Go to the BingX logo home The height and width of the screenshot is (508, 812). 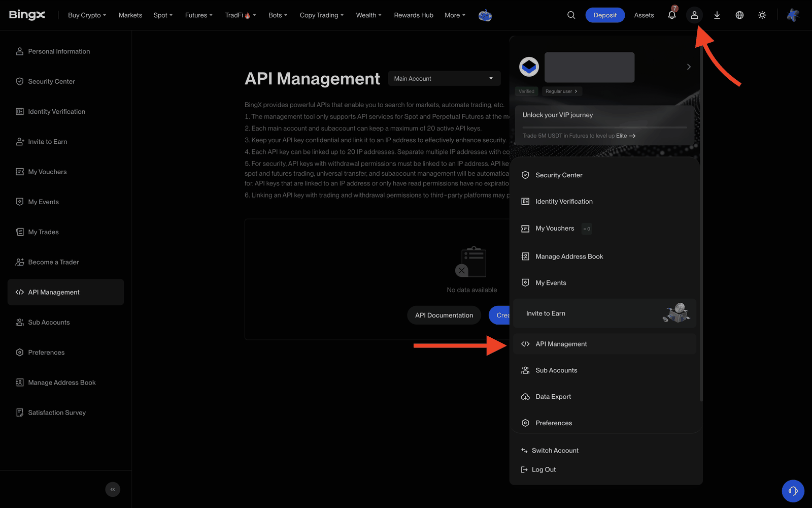click(x=27, y=15)
